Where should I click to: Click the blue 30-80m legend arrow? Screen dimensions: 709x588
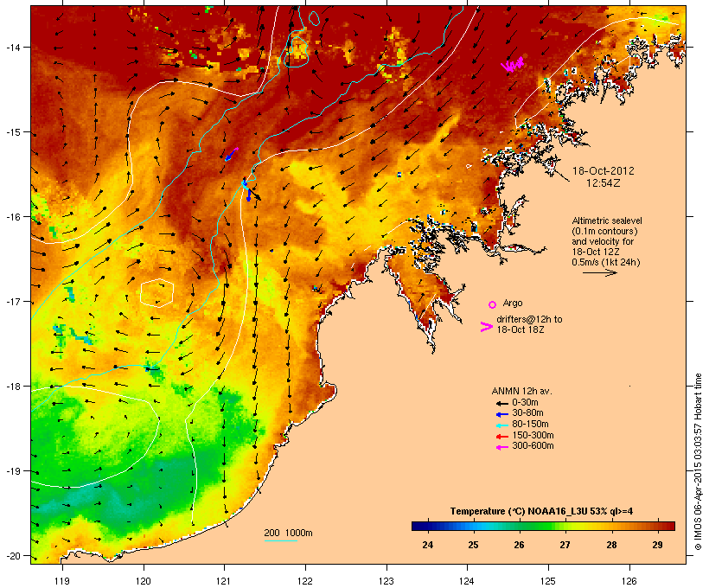pos(501,414)
